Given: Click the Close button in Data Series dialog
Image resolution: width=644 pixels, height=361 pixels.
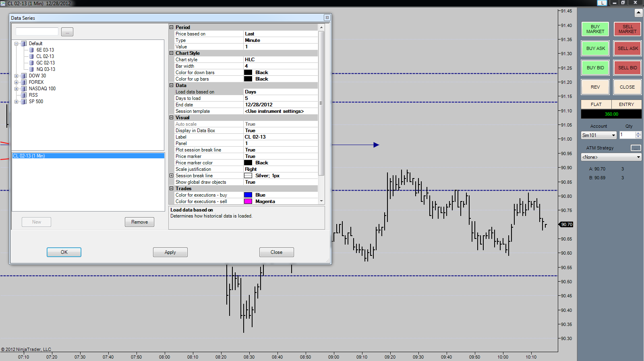Looking at the screenshot, I should click(277, 252).
